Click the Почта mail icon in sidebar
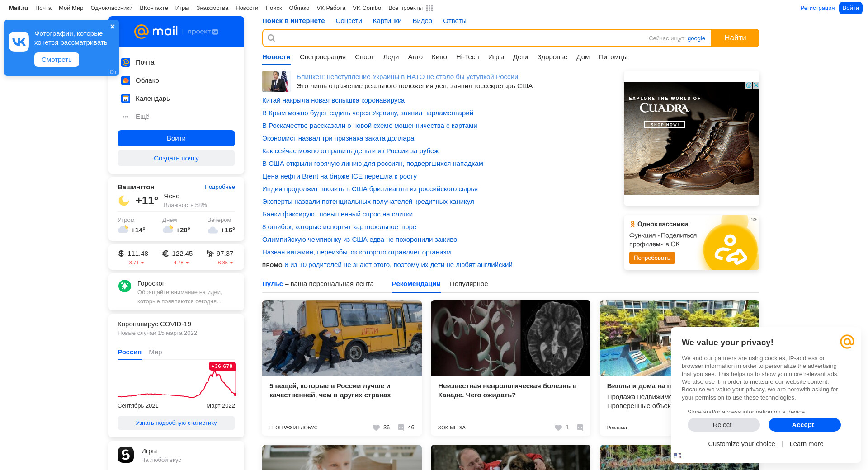 [126, 62]
